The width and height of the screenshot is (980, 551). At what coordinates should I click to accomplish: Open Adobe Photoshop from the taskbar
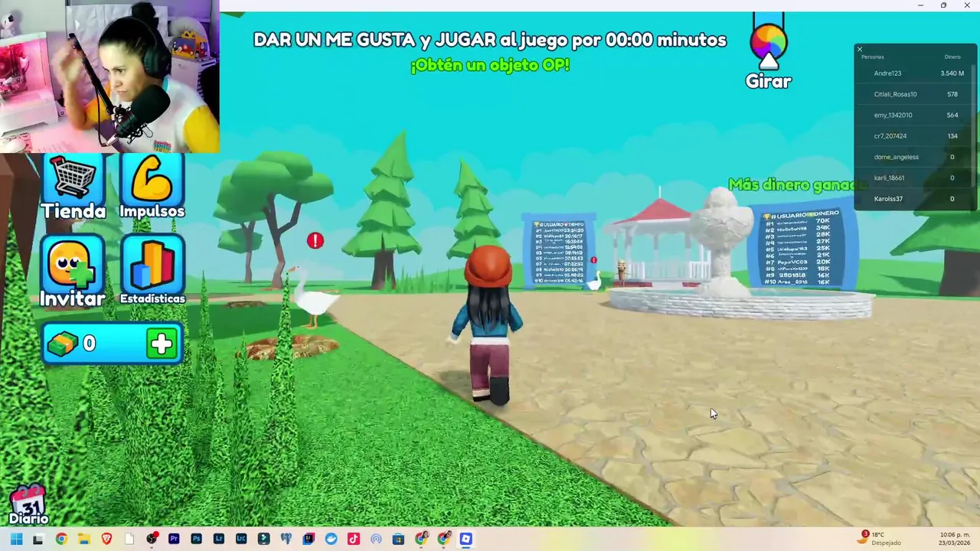(x=196, y=539)
